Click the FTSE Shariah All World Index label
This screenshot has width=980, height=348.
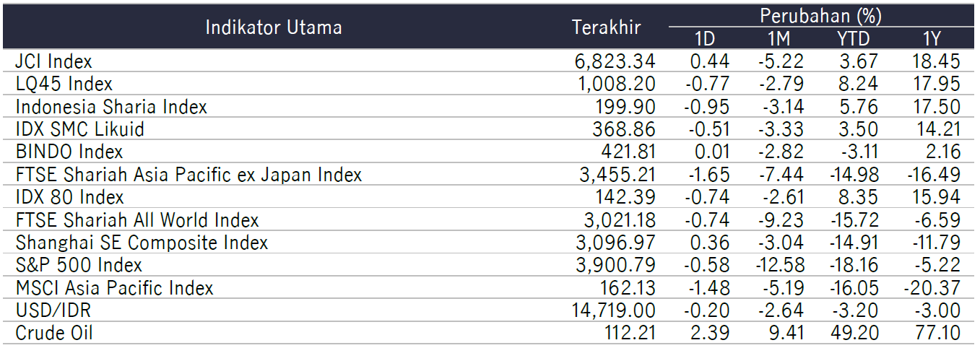[x=137, y=220]
